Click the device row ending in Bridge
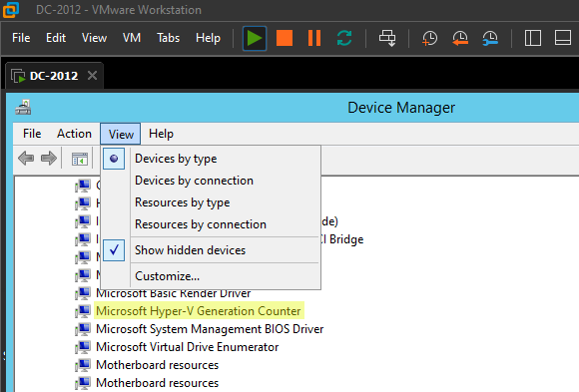This screenshot has height=392, width=579. [x=342, y=239]
